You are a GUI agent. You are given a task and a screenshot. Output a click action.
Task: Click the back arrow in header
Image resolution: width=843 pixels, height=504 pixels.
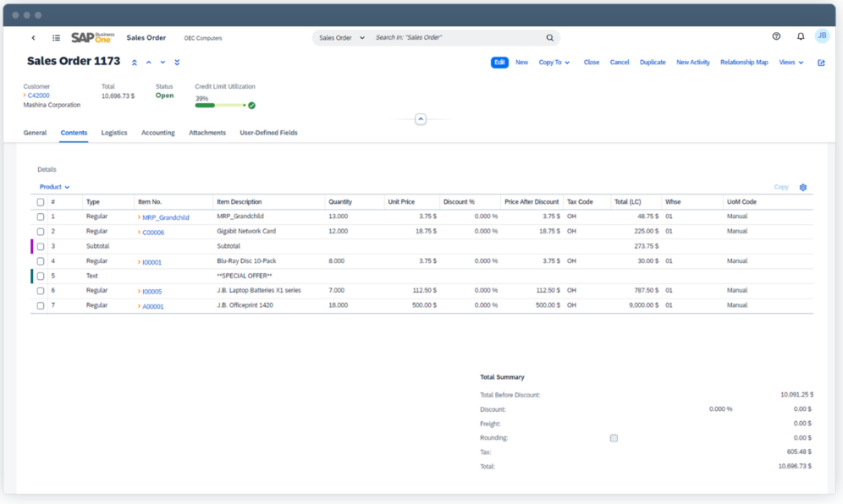(x=34, y=38)
